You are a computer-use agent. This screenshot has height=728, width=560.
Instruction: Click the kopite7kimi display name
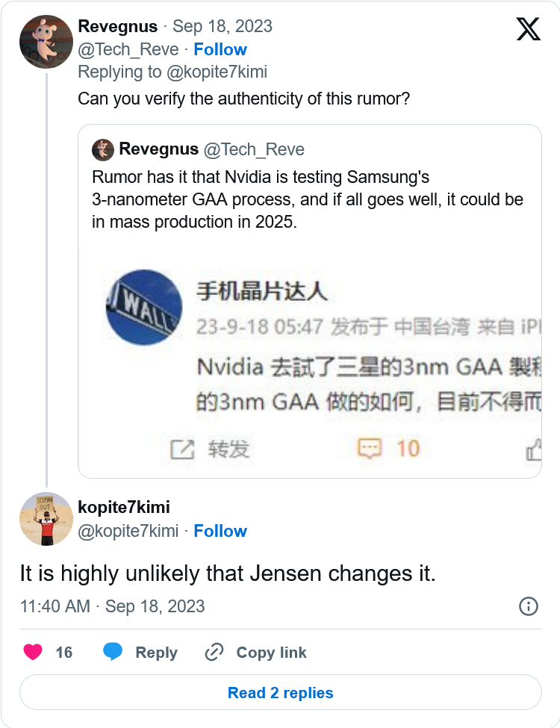[124, 508]
